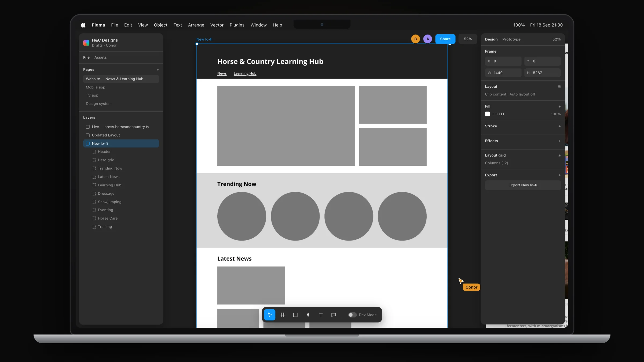This screenshot has height=362, width=644.
Task: Add an effect with the plus icon
Action: (x=559, y=141)
